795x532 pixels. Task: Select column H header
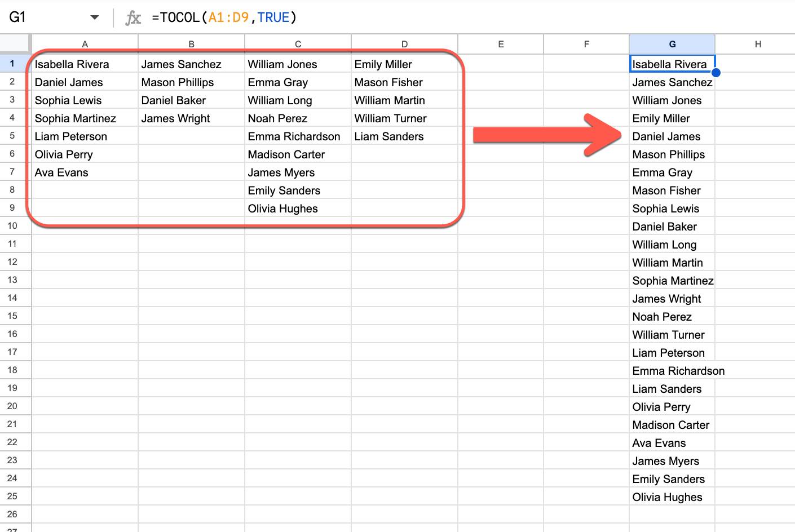[x=757, y=44]
